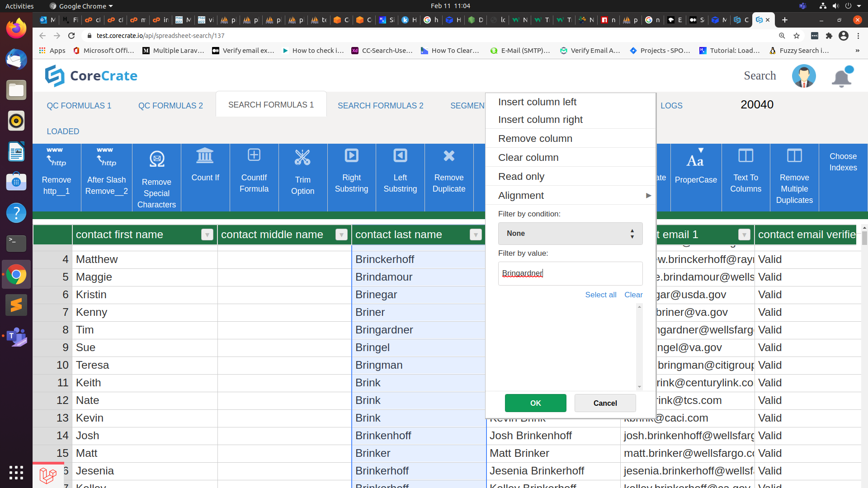
Task: Open filter dropdown for email 1 column
Action: (744, 235)
